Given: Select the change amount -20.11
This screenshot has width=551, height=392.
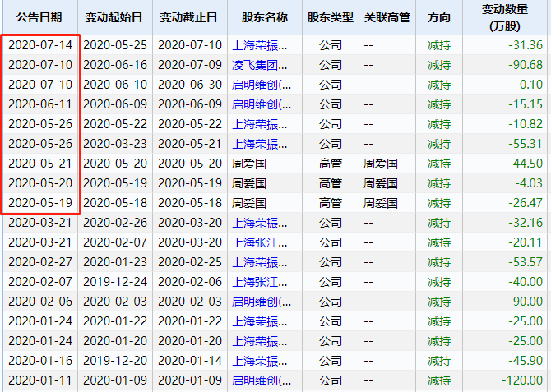Looking at the screenshot, I should (x=526, y=242).
